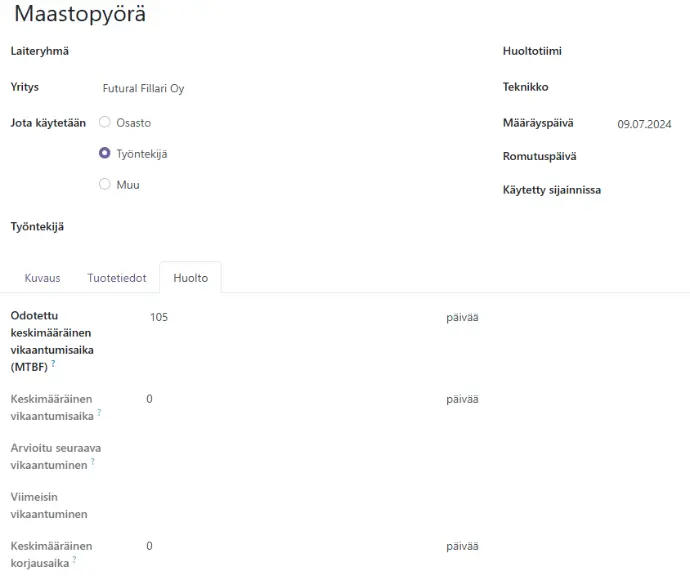Open the Huoltotiimi selection field
This screenshot has height=580, width=690.
648,51
